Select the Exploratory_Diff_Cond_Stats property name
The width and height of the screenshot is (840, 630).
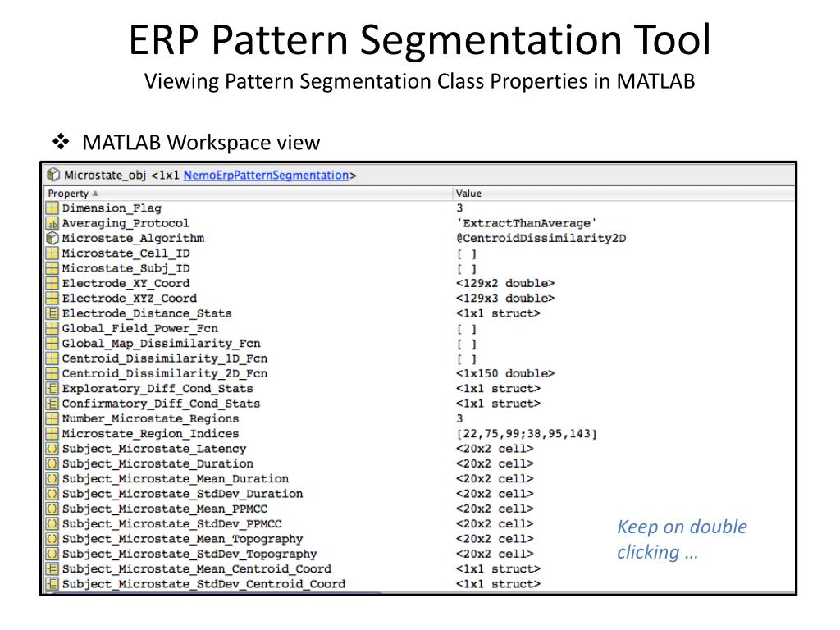(157, 388)
